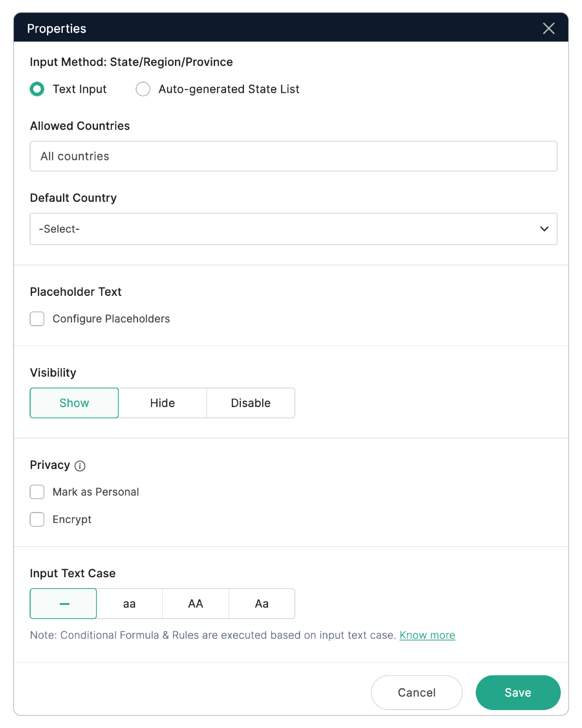
Task: Set visibility to Disable
Action: [x=251, y=403]
